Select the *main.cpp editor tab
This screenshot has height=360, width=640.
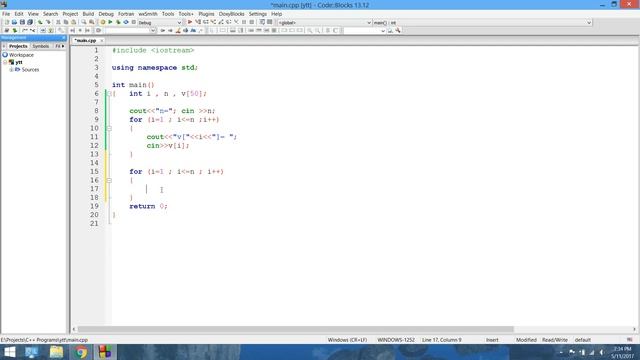[x=86, y=40]
